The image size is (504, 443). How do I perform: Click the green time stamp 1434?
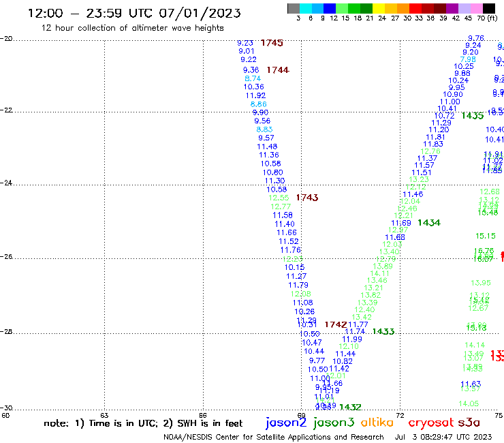point(429,223)
